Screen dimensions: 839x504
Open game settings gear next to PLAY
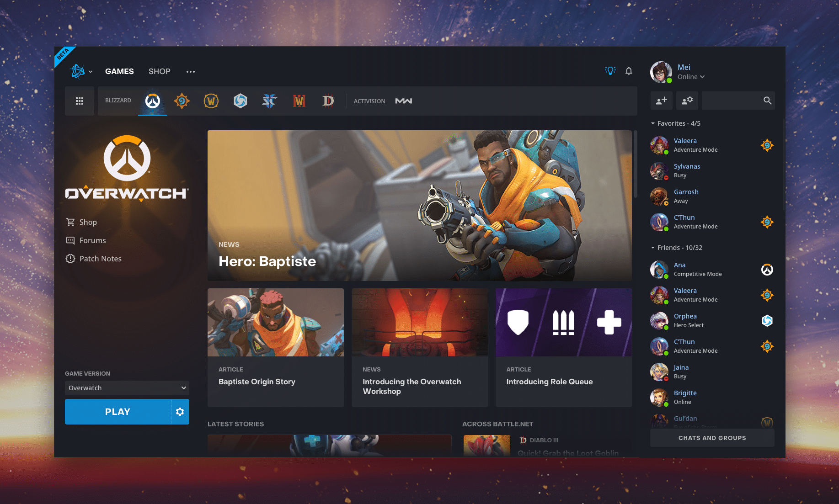click(180, 412)
